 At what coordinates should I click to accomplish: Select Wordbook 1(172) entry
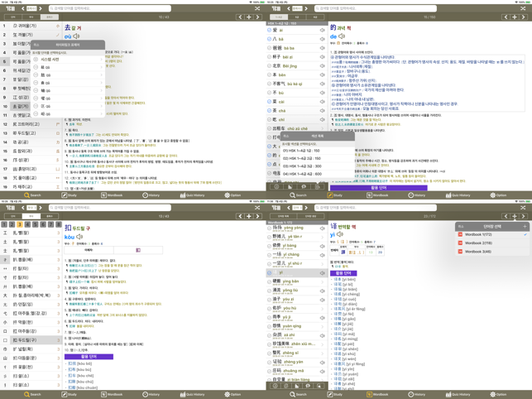point(477,234)
